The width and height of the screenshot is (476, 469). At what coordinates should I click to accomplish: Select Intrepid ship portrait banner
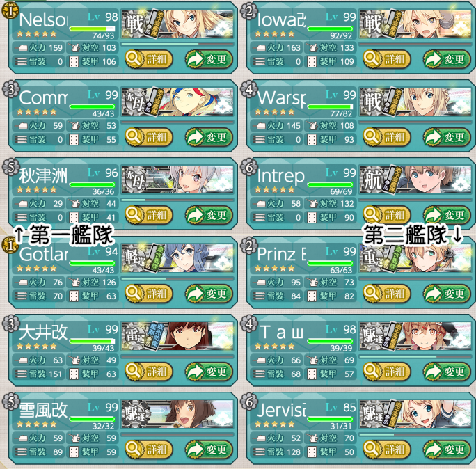point(415,180)
